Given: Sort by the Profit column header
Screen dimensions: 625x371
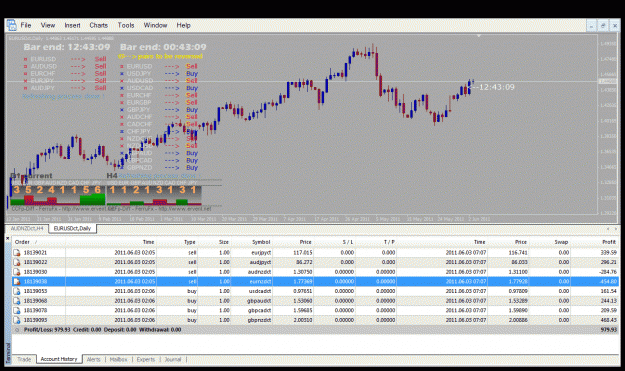Looking at the screenshot, I should [609, 242].
